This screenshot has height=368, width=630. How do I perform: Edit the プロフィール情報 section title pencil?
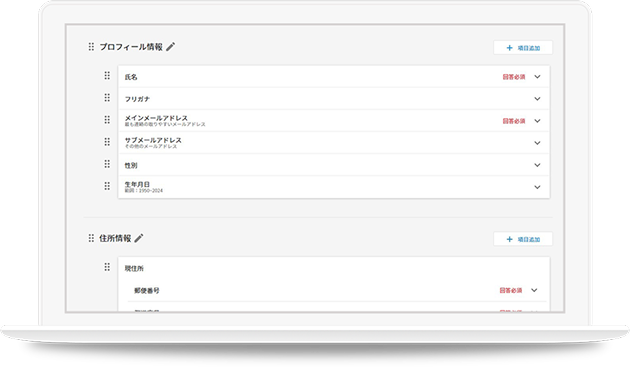(x=170, y=47)
